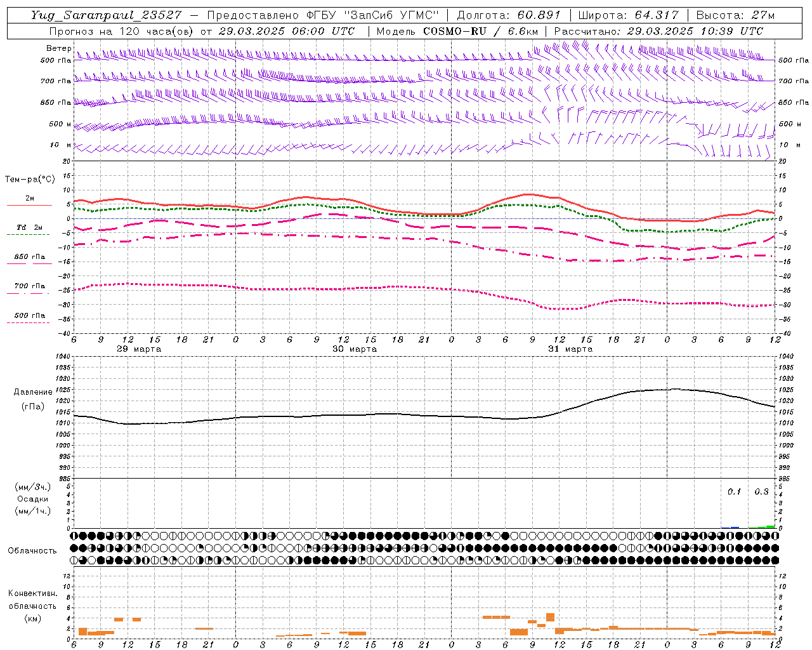Click the station title Yug_Saranpaul_23527
Viewport: 812px width, 650px height.
click(x=106, y=15)
